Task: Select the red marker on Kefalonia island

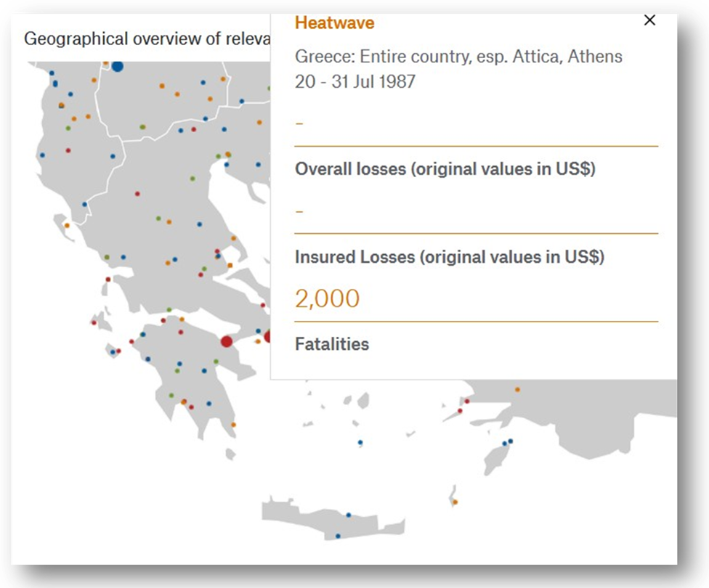Action: (94, 323)
